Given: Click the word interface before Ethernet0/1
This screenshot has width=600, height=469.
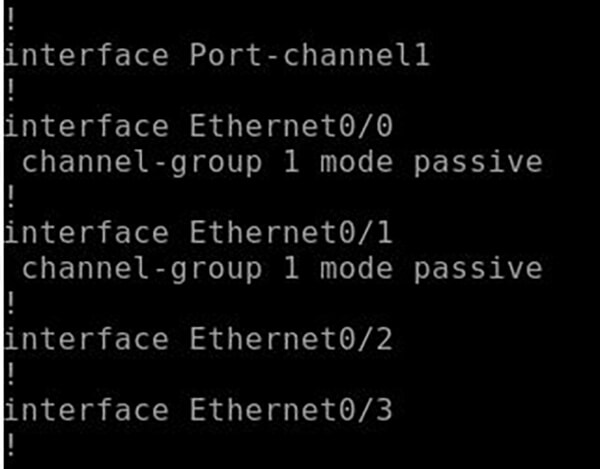Looking at the screenshot, I should tap(86, 233).
